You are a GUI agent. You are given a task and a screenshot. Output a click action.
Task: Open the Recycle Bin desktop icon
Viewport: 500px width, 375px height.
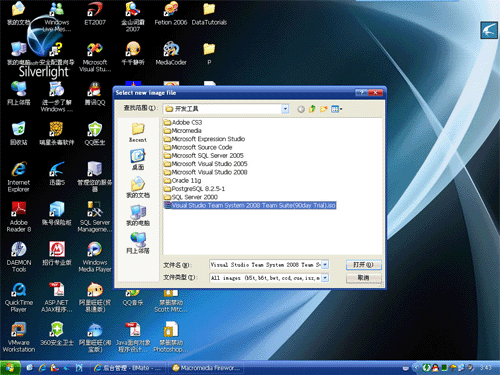19,133
